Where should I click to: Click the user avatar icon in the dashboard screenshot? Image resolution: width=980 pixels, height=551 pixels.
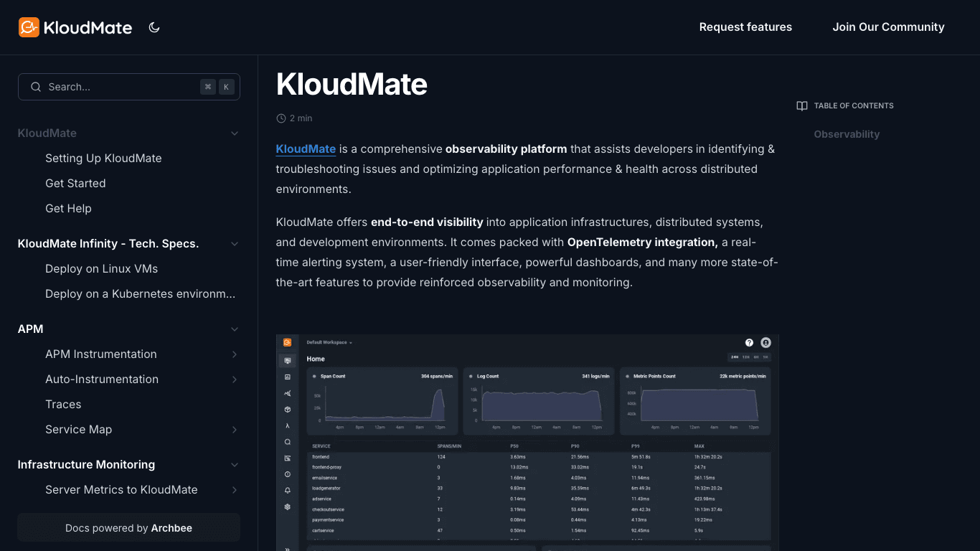tap(765, 342)
